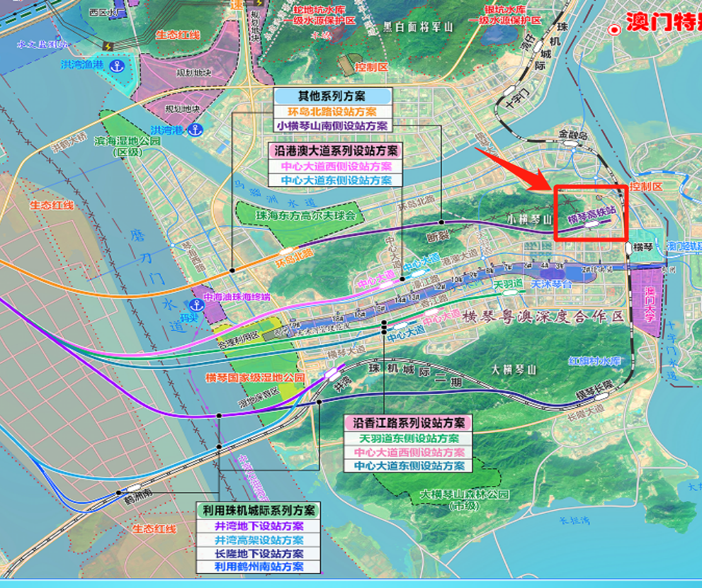Click the 沿香江路系列设站方案 legend header

[x=409, y=423]
